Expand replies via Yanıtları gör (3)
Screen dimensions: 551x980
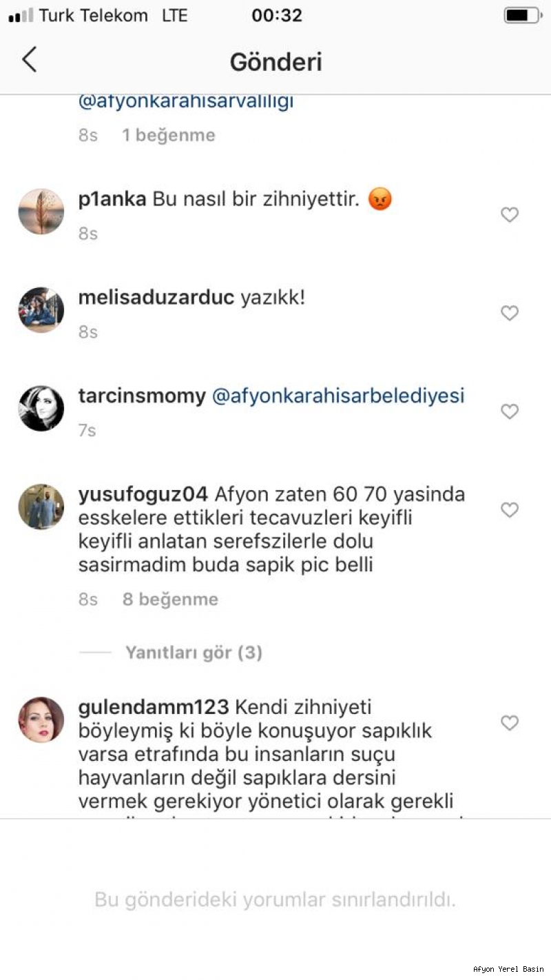(194, 653)
